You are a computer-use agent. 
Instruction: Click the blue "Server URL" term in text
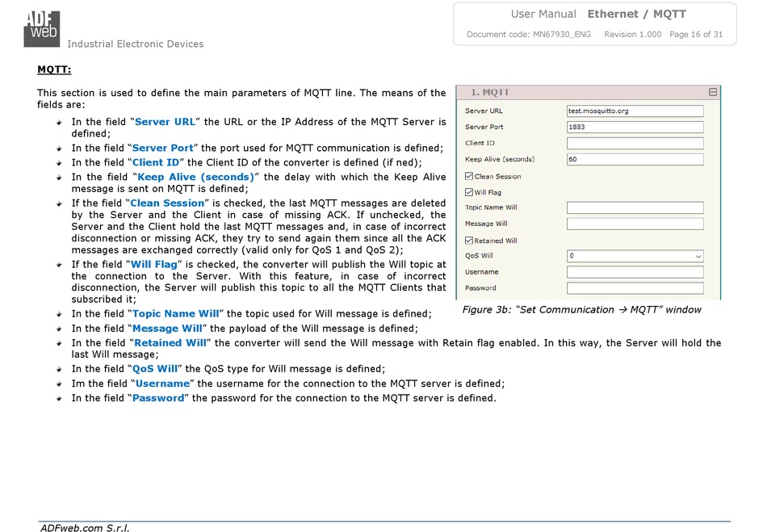tap(165, 122)
